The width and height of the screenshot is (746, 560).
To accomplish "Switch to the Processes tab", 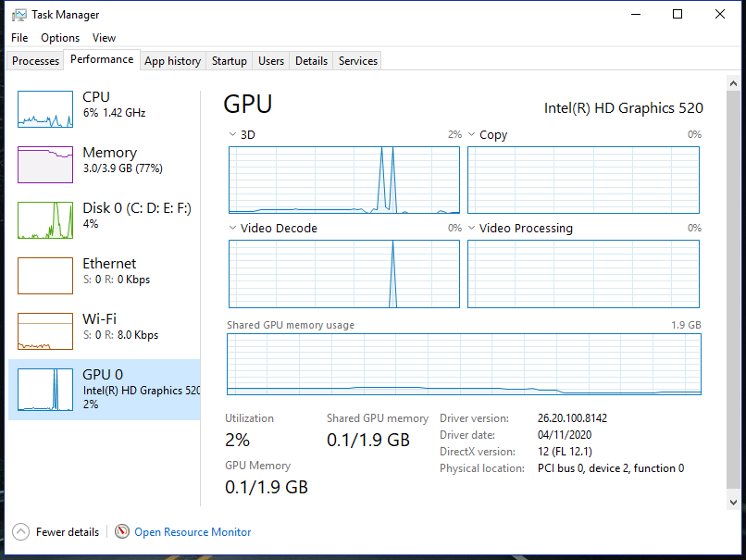I will pyautogui.click(x=36, y=61).
